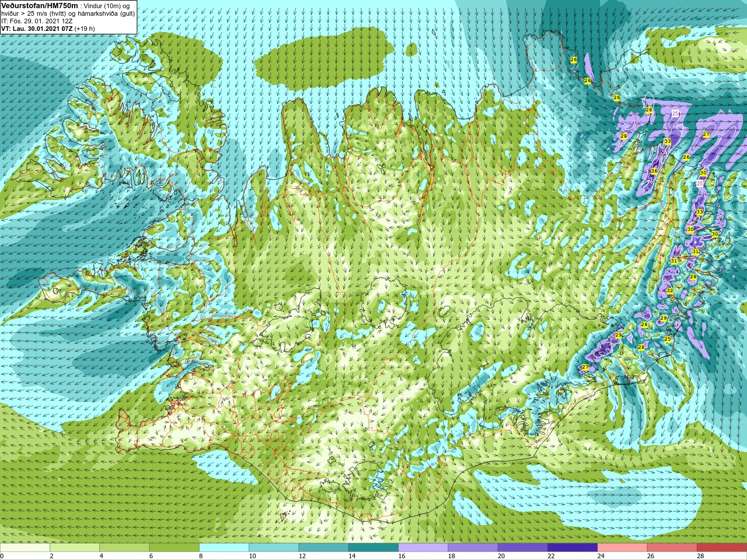Click the 0–2 m/s pale yellow legend swatch
This screenshot has width=747, height=560.
[25, 548]
